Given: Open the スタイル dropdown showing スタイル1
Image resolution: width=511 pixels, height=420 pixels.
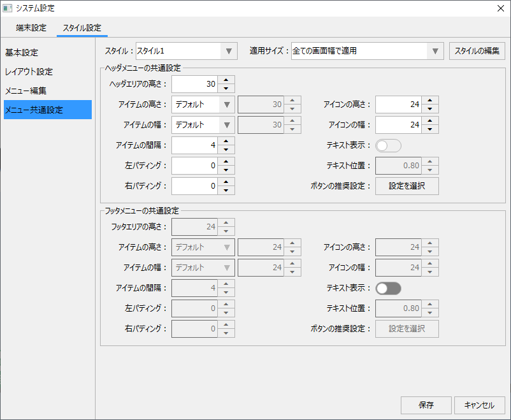Looking at the screenshot, I should 186,51.
